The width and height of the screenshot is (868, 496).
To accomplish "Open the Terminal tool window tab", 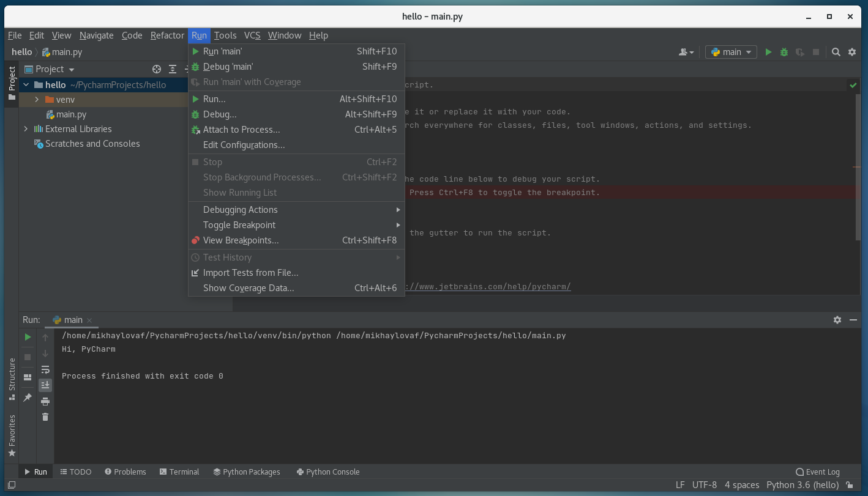I will pos(179,472).
